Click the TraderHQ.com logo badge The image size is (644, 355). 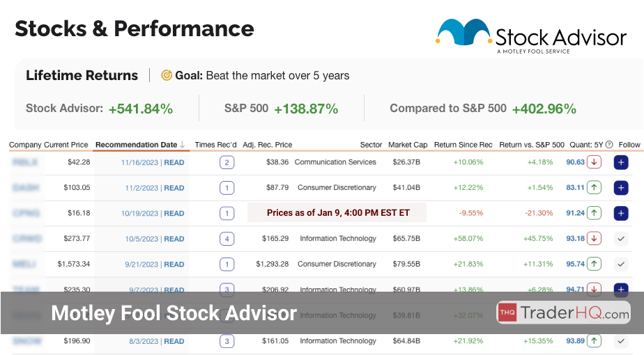(563, 313)
